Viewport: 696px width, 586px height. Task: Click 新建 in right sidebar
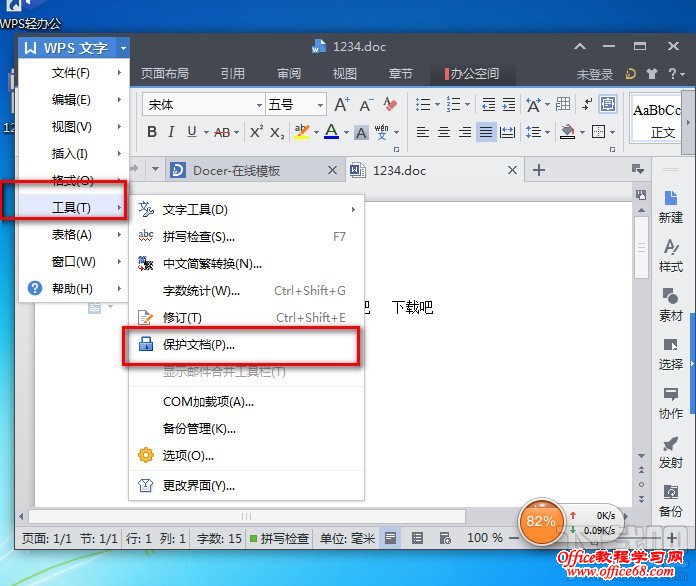[671, 206]
